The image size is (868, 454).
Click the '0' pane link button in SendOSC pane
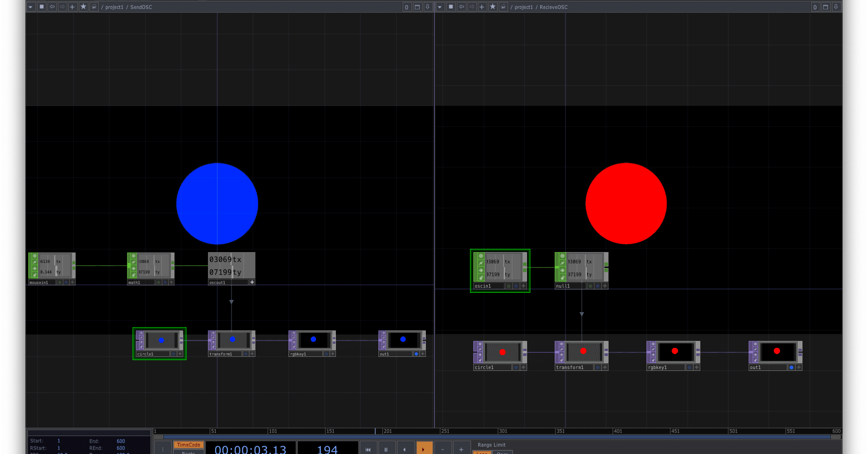[407, 7]
